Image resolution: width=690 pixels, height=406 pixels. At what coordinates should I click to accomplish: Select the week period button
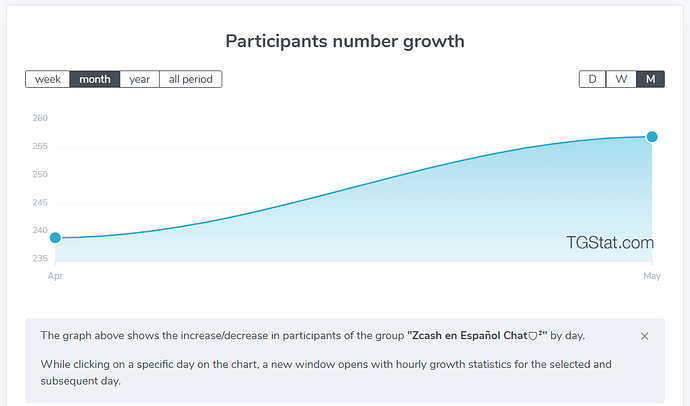(x=48, y=79)
